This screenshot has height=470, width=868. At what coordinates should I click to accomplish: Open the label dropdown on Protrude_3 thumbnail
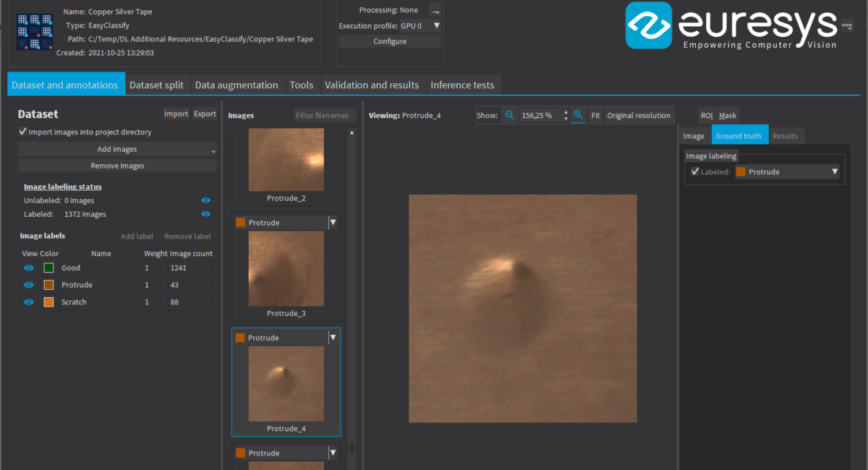coord(332,222)
